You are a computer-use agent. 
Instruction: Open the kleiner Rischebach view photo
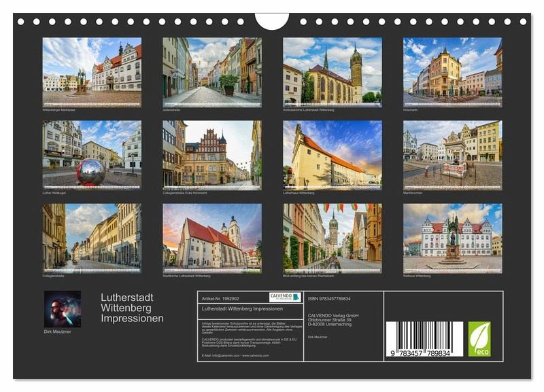333,238
